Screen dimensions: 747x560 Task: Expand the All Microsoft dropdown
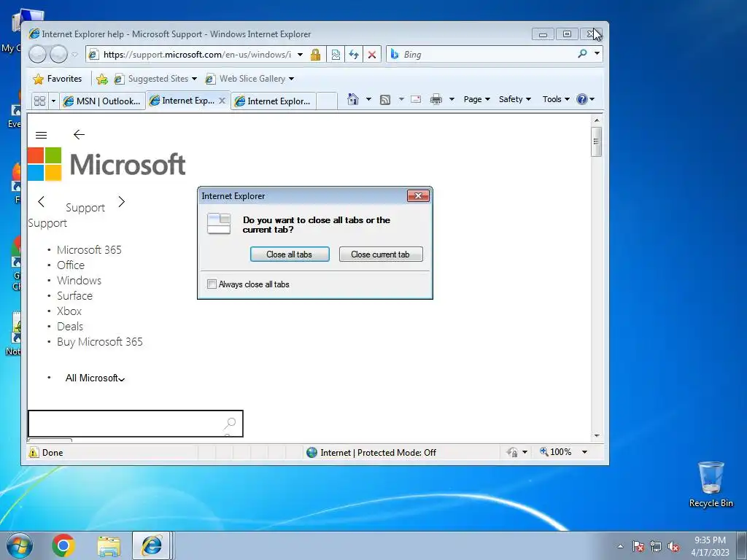(x=95, y=378)
